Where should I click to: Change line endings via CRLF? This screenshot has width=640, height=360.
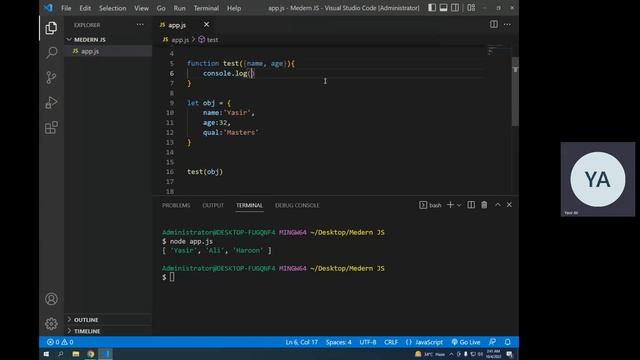pyautogui.click(x=391, y=342)
